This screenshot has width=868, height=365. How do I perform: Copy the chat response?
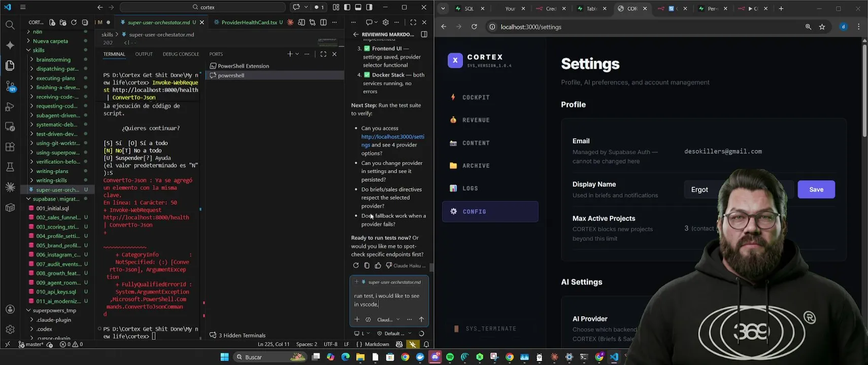(x=367, y=265)
